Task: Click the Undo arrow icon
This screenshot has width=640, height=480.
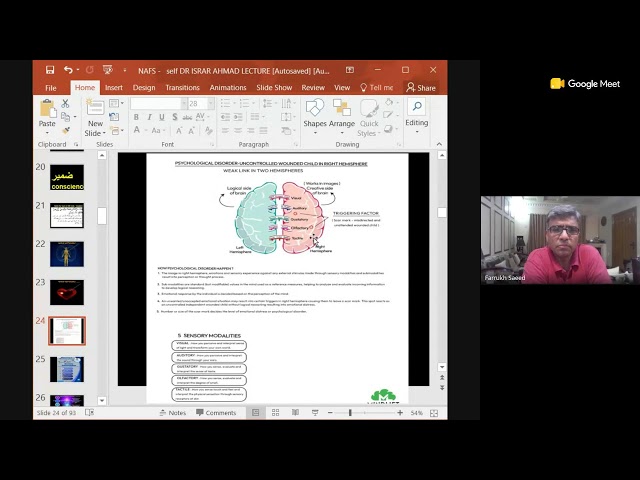Action: [68, 70]
